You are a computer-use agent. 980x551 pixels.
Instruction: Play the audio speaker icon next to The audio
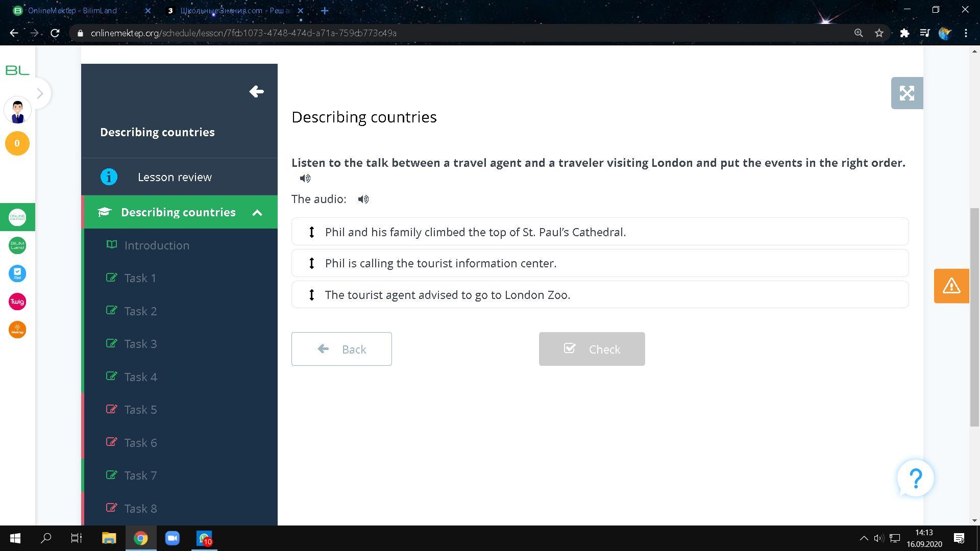coord(363,199)
